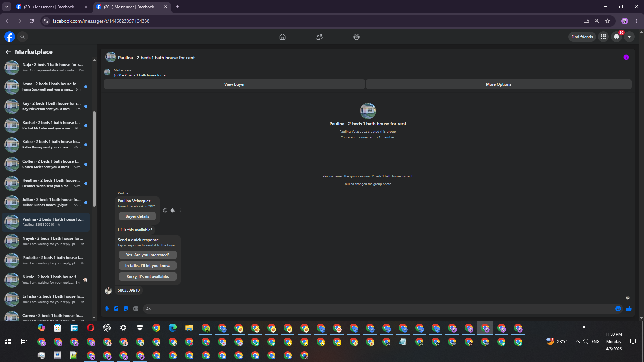Click the View buyer button
This screenshot has width=644, height=362.
pos(234,84)
